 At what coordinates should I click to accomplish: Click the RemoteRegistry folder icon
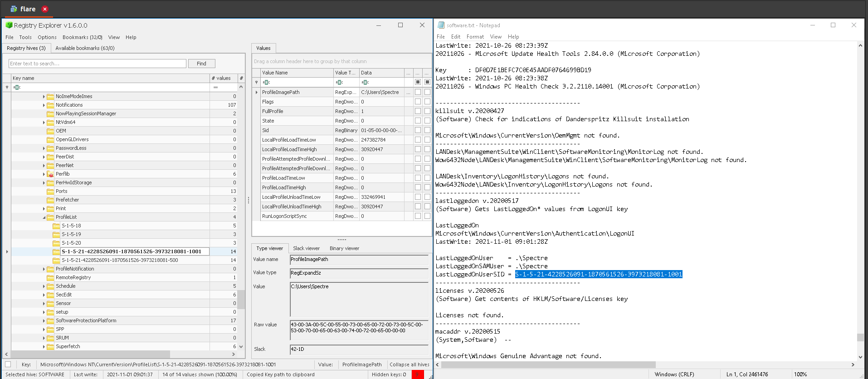pos(50,278)
